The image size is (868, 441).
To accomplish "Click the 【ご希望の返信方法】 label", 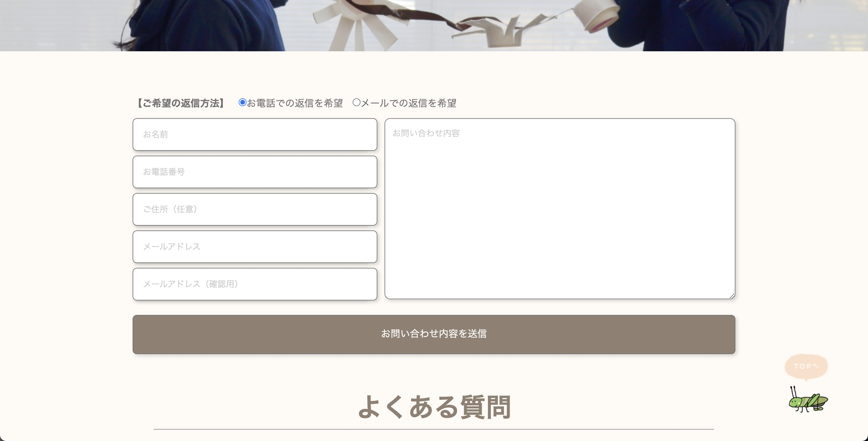I will (x=181, y=103).
